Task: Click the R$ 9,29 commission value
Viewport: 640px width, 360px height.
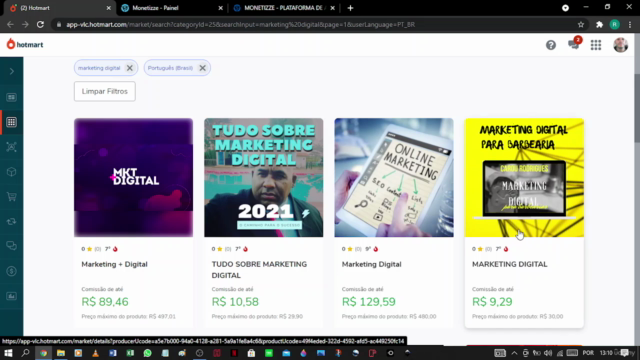Action: (x=492, y=302)
